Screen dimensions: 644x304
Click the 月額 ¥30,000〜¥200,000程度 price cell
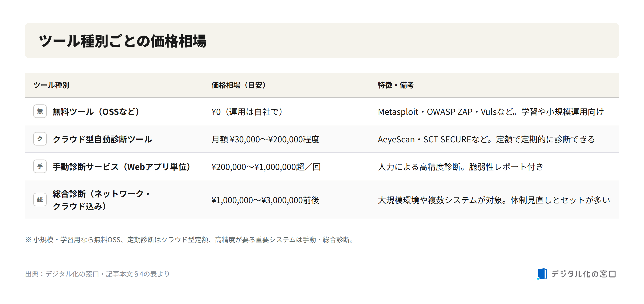point(265,139)
